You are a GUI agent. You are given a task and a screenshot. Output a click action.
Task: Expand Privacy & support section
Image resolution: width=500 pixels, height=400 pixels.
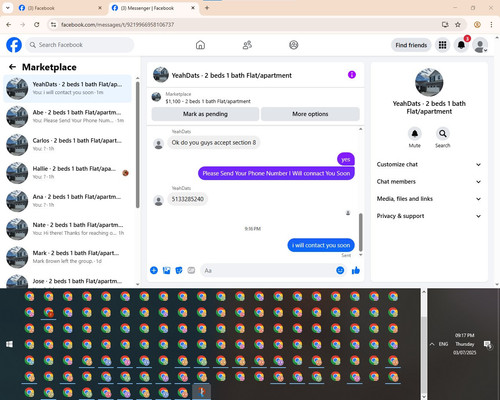(x=429, y=216)
